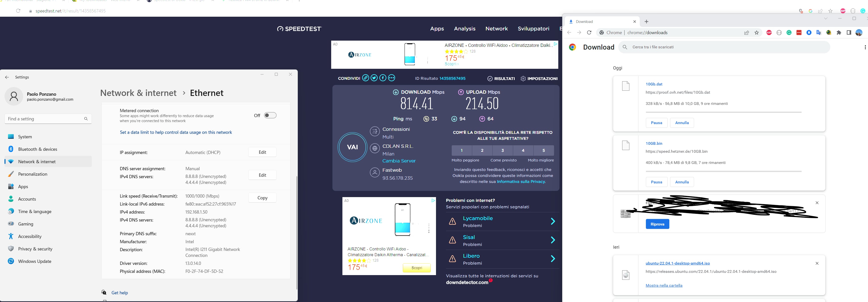
Task: Expand Sisal problems entry
Action: [x=502, y=240]
